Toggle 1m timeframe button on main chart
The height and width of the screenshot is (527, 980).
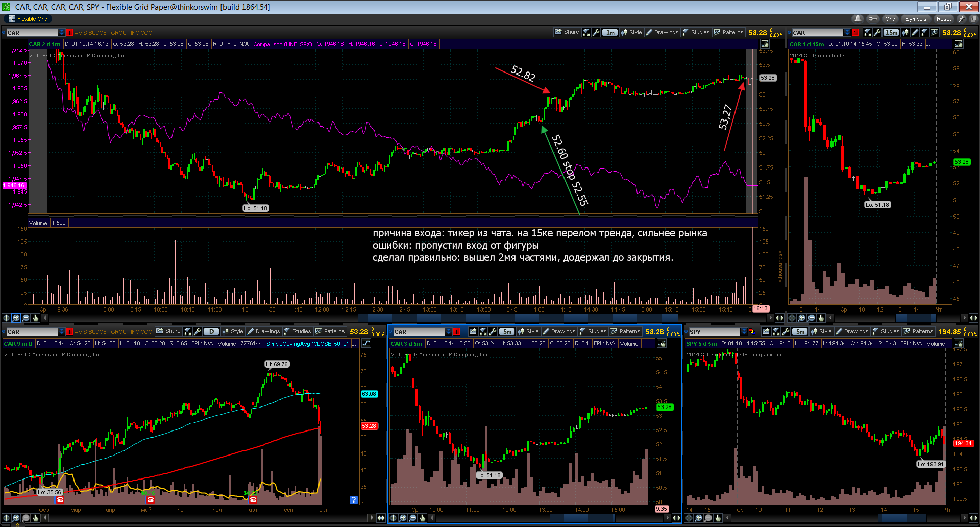click(x=610, y=32)
